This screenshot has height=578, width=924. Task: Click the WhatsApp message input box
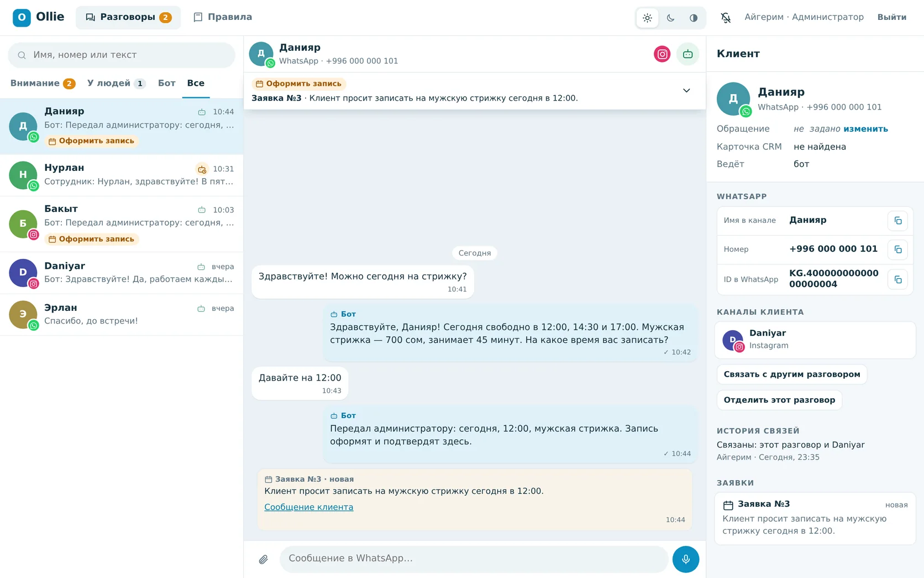(474, 559)
